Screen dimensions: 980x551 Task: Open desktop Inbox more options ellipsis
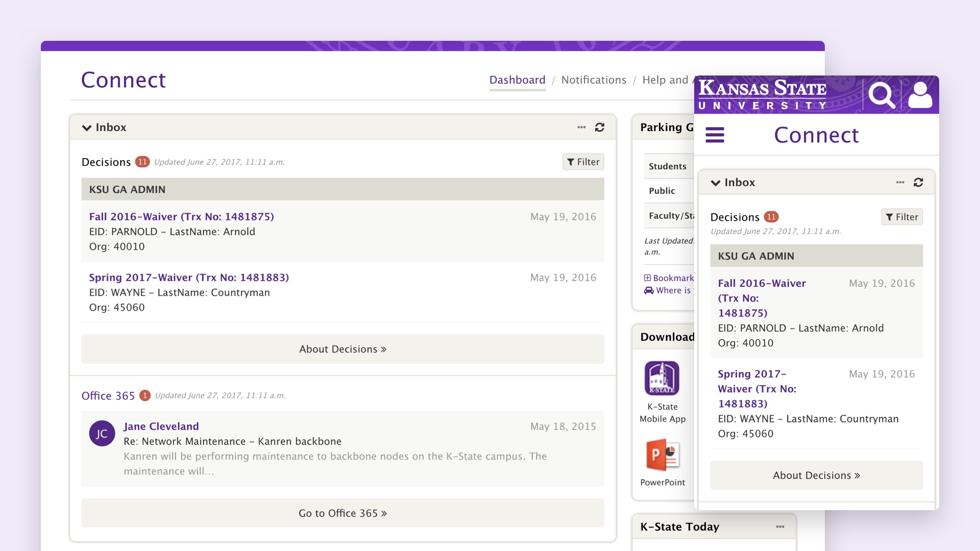pyautogui.click(x=581, y=127)
